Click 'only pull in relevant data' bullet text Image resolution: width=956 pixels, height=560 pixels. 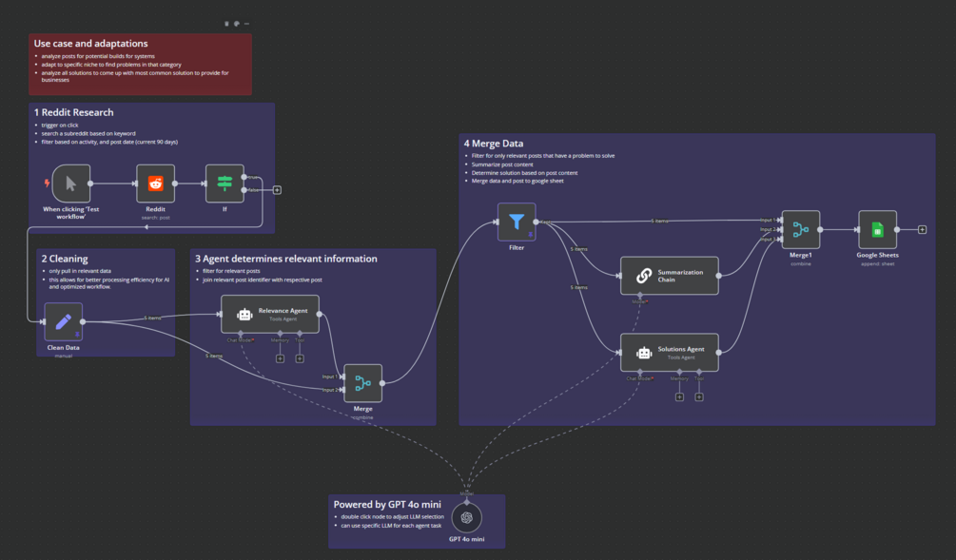80,271
